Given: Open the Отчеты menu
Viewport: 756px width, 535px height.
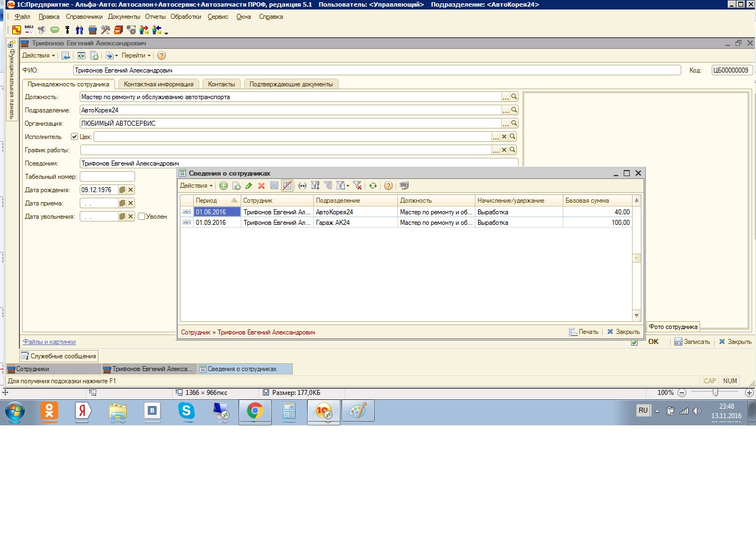Looking at the screenshot, I should pyautogui.click(x=156, y=17).
